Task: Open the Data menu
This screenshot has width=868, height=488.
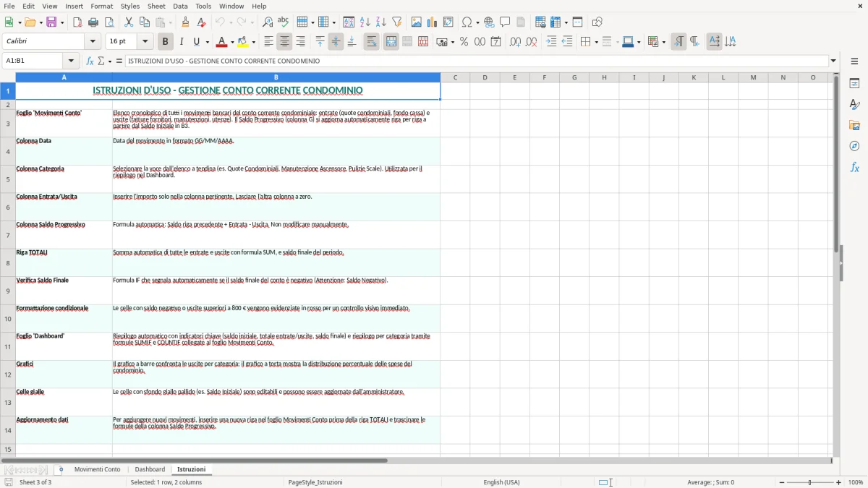Action: [x=180, y=6]
